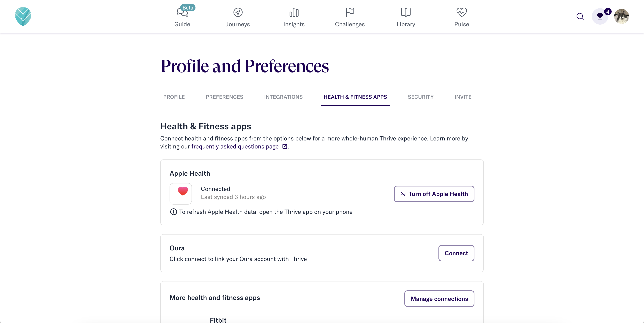Open the trophy achievements icon
Image resolution: width=644 pixels, height=323 pixels.
(x=600, y=17)
